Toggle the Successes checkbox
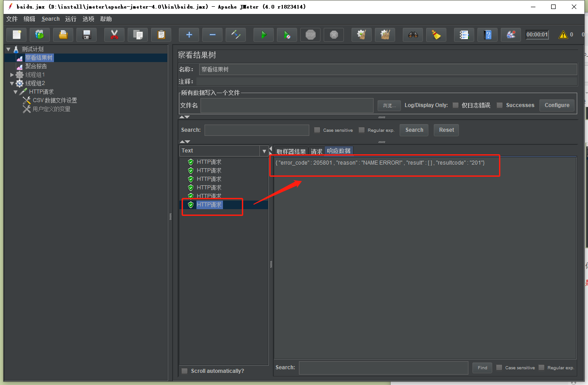The image size is (588, 385). coord(499,105)
